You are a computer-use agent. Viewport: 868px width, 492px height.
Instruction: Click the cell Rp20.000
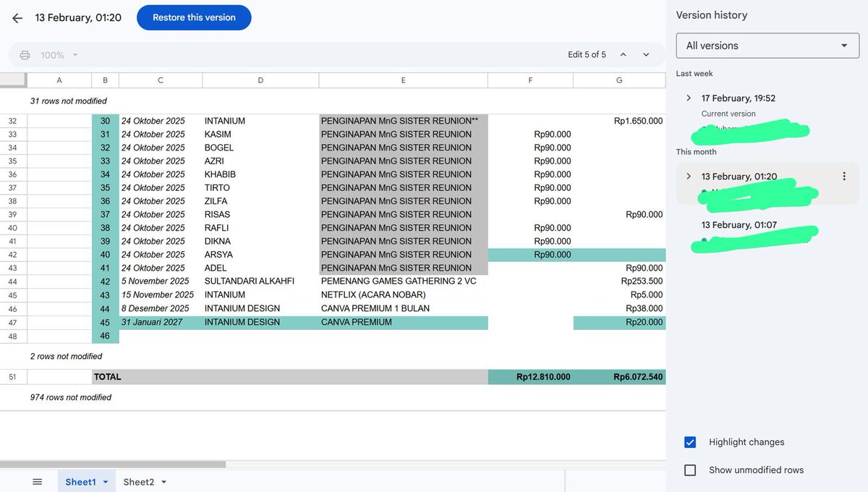tap(619, 322)
